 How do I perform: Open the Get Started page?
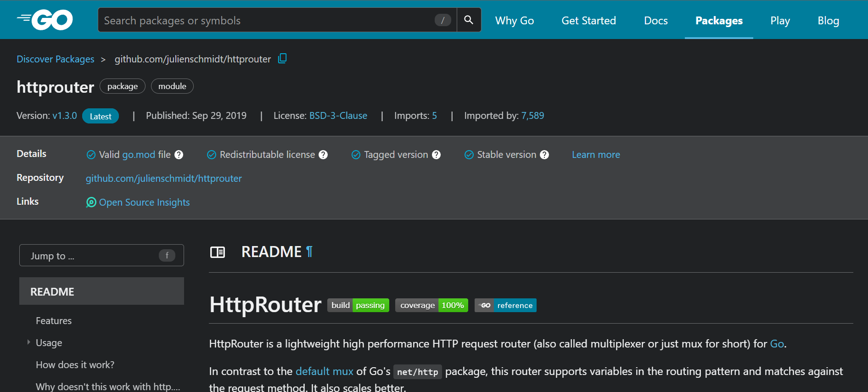(589, 21)
